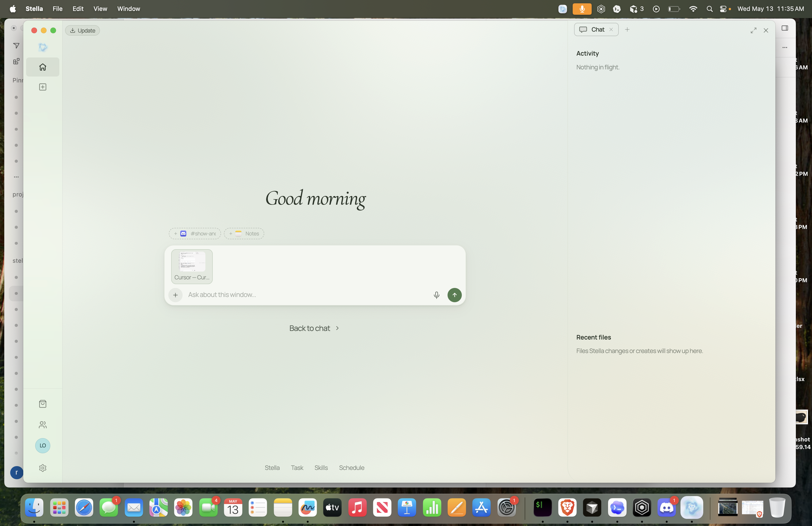This screenshot has width=812, height=526.
Task: Click the Stella menu bar status icon
Action: tap(563, 9)
